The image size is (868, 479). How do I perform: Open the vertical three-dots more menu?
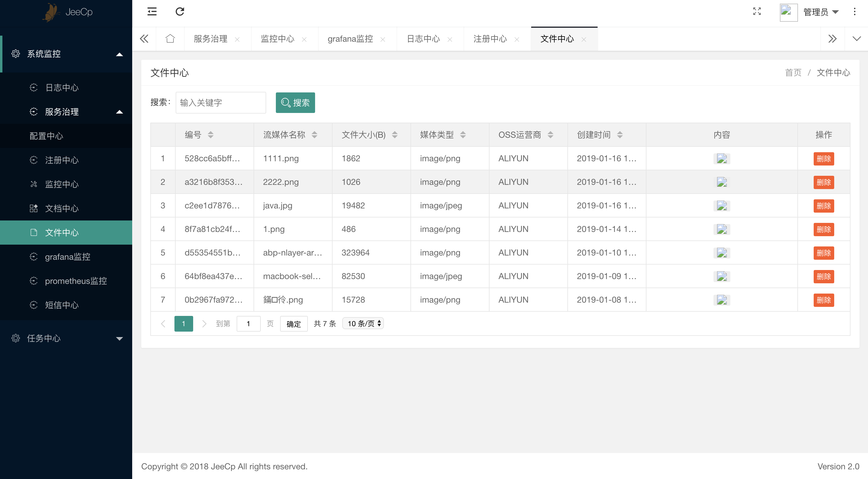pos(854,12)
